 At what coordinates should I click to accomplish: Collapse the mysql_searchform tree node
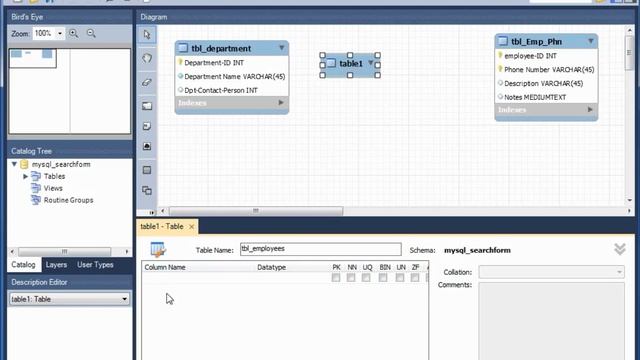coord(14,164)
